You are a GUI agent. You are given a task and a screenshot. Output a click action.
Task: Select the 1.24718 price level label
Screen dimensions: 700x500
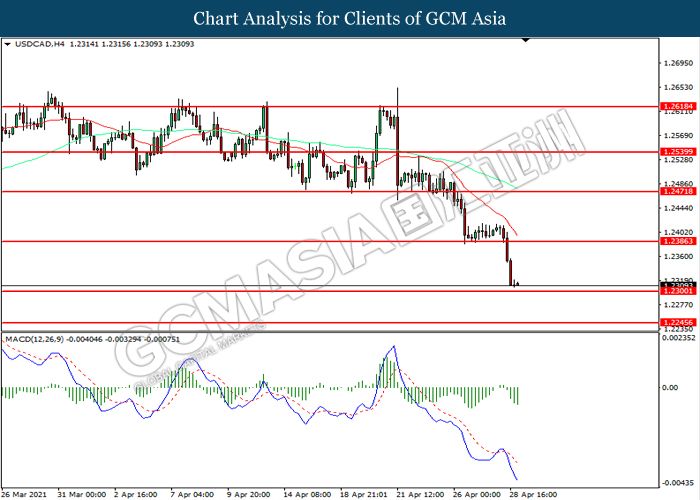pyautogui.click(x=678, y=192)
